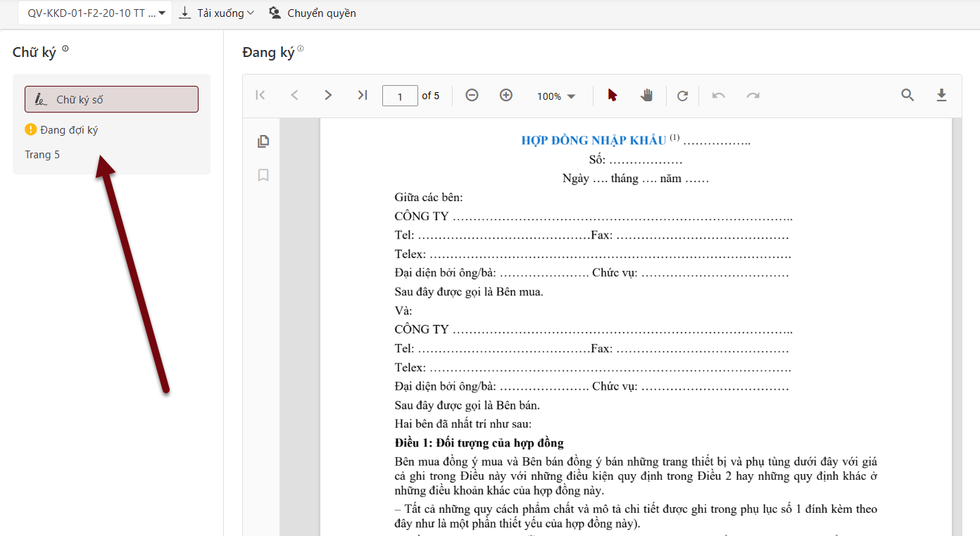Zoom in on the document

click(505, 94)
